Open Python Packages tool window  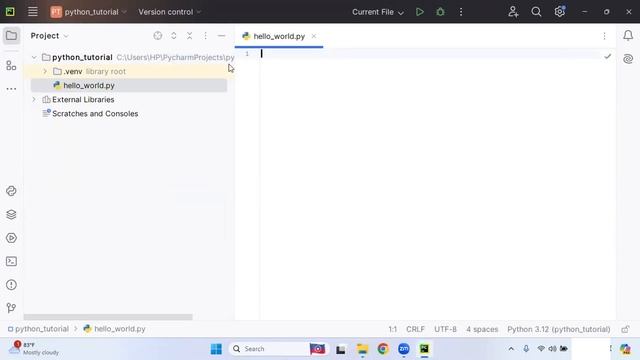(x=11, y=191)
